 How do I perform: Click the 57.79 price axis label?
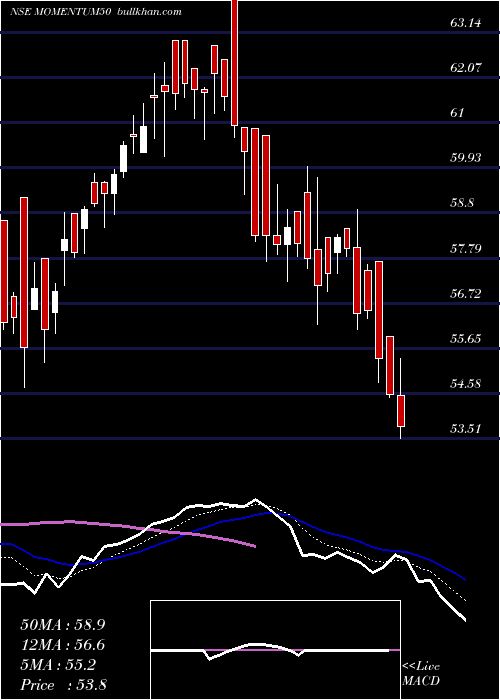(466, 248)
